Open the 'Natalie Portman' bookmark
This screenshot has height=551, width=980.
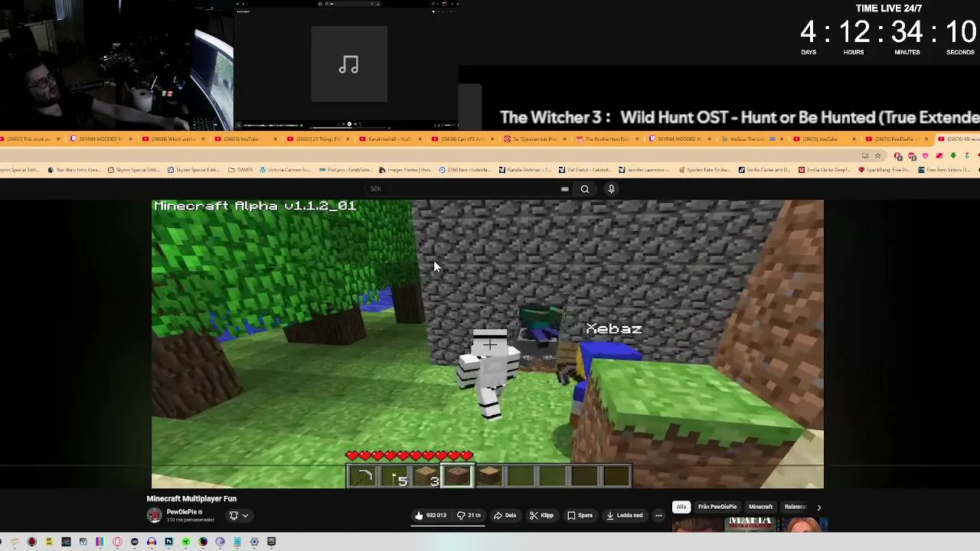pos(525,170)
